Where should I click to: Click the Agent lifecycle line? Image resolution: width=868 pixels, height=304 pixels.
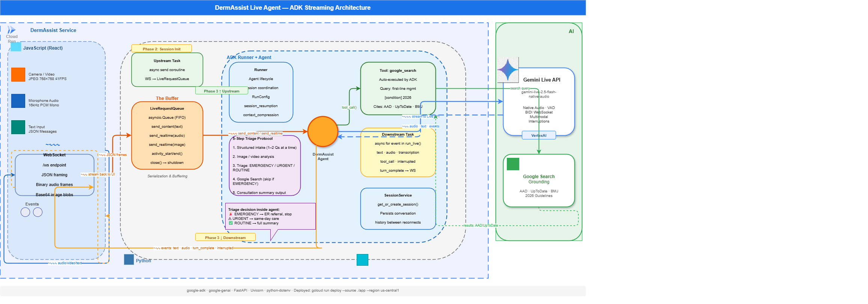coord(261,79)
